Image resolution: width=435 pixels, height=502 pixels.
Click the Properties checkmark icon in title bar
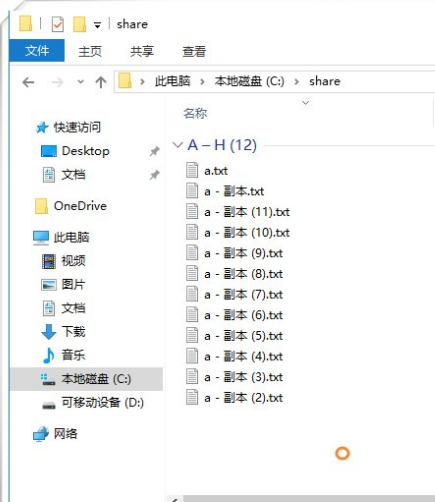[x=57, y=24]
